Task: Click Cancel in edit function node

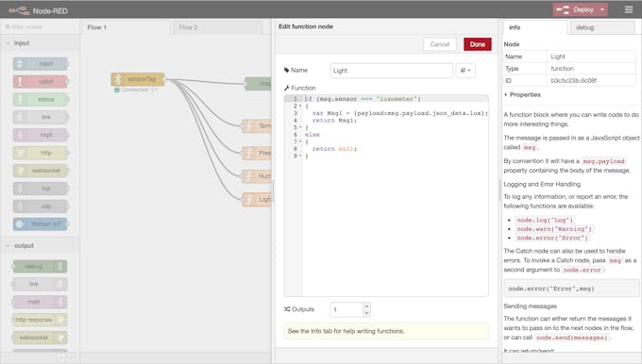Action: (440, 44)
